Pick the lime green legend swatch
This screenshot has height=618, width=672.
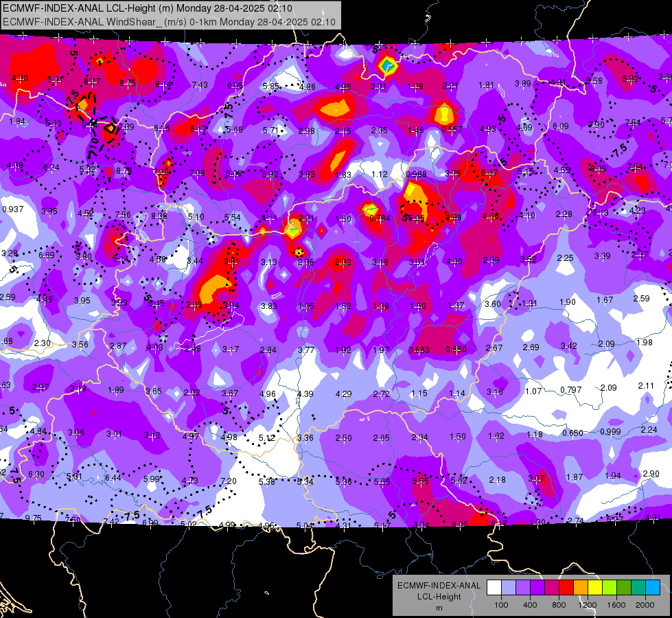(x=610, y=588)
